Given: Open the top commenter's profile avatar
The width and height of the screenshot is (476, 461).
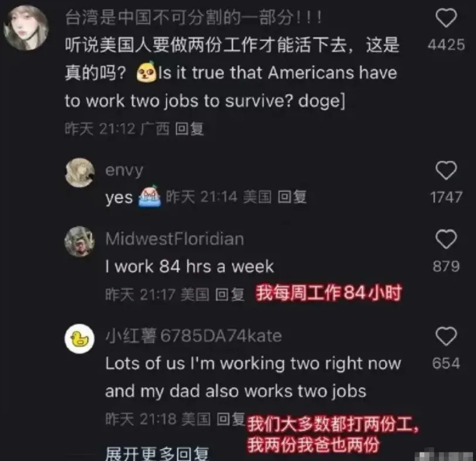Looking at the screenshot, I should click(x=26, y=28).
